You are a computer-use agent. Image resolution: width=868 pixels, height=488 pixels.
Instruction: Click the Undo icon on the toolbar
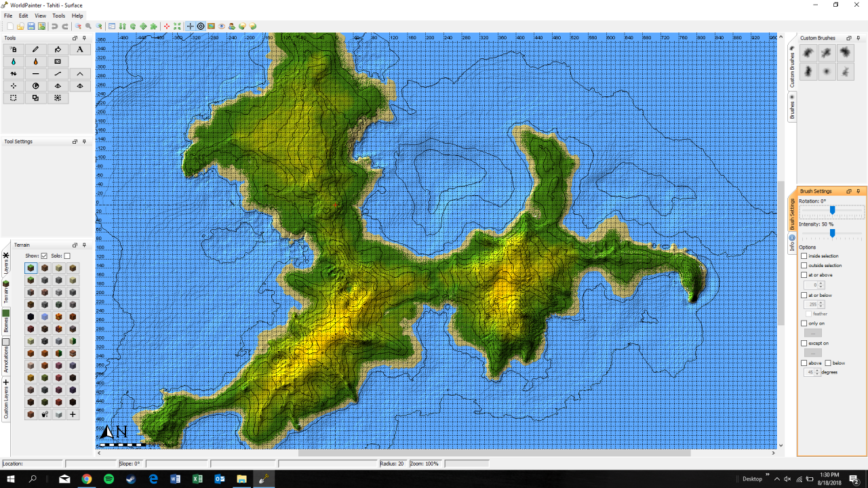[x=53, y=26]
